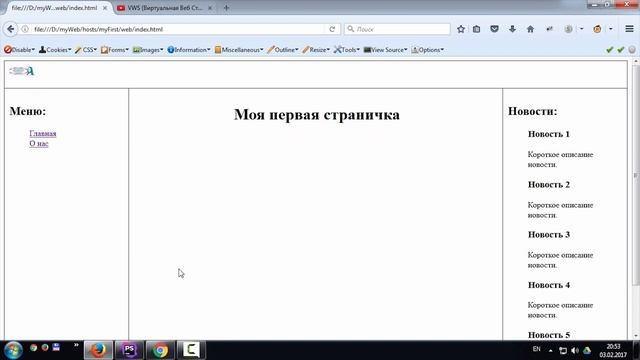Click the network tray icon

click(x=563, y=350)
